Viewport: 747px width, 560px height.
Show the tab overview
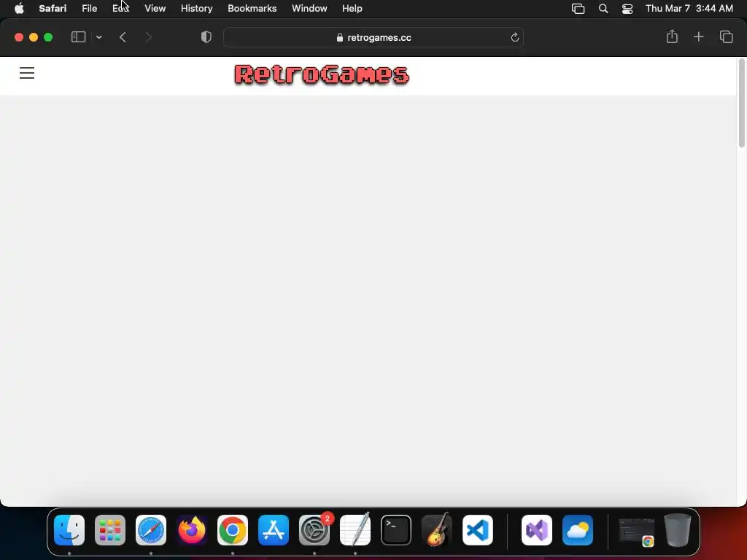726,36
